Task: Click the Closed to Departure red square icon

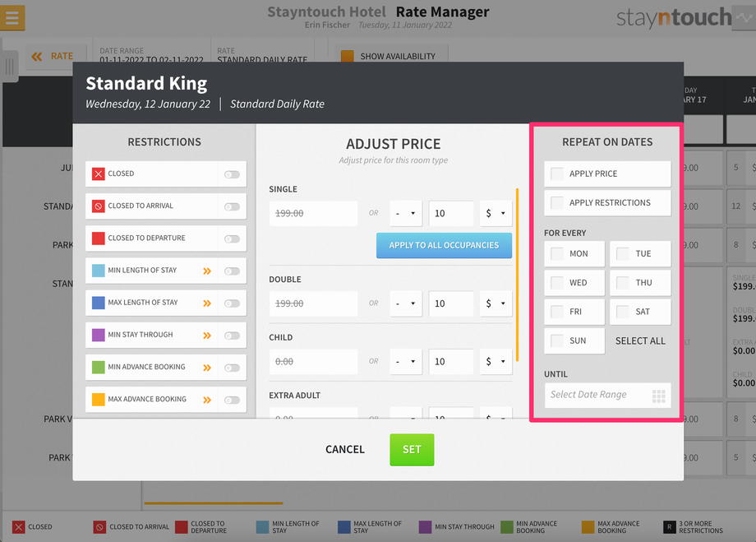Action: point(99,239)
